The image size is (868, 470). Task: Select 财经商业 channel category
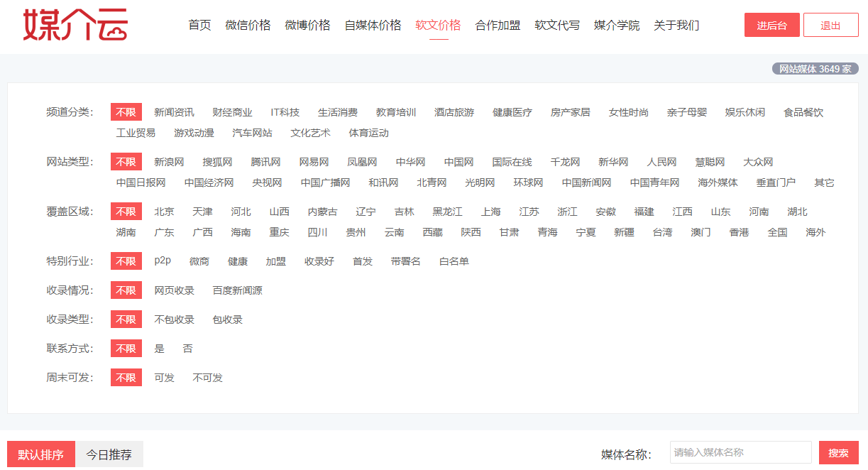232,112
